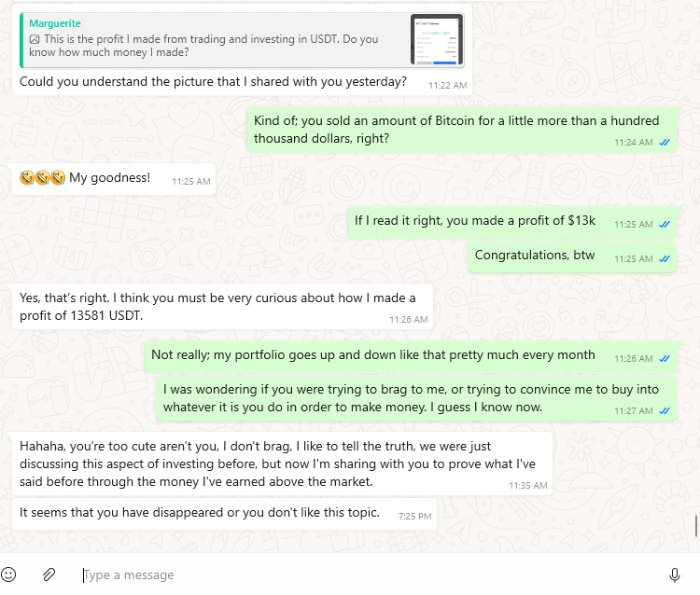The image size is (700, 595).
Task: Click the 7:25 PM timestamp
Action: 414,516
